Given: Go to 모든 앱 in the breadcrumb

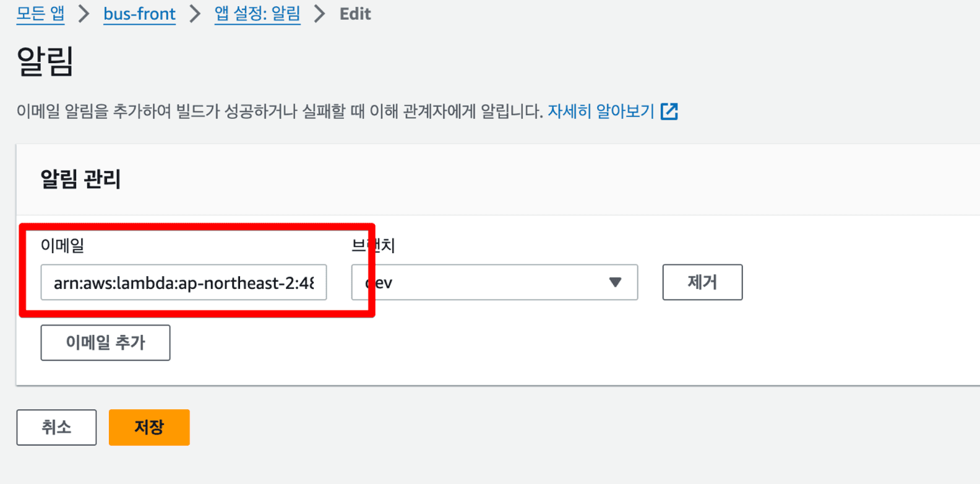Looking at the screenshot, I should [40, 14].
